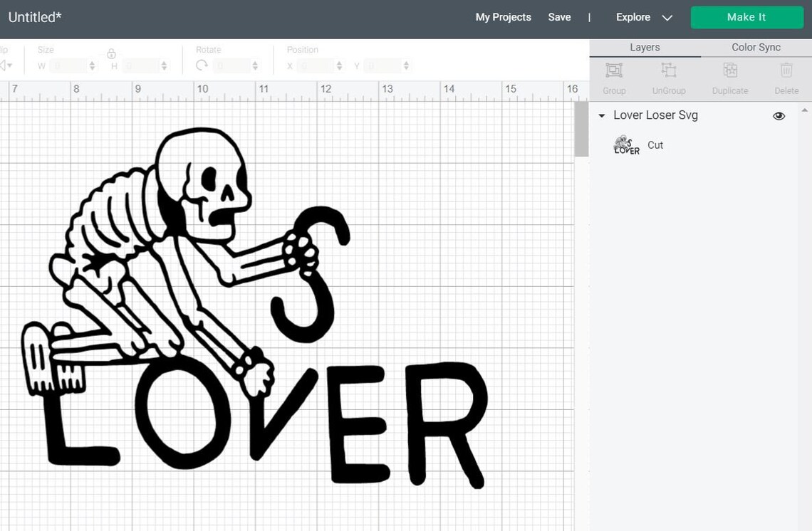Click the UnGroup icon
The height and width of the screenshot is (531, 812).
[x=668, y=70]
